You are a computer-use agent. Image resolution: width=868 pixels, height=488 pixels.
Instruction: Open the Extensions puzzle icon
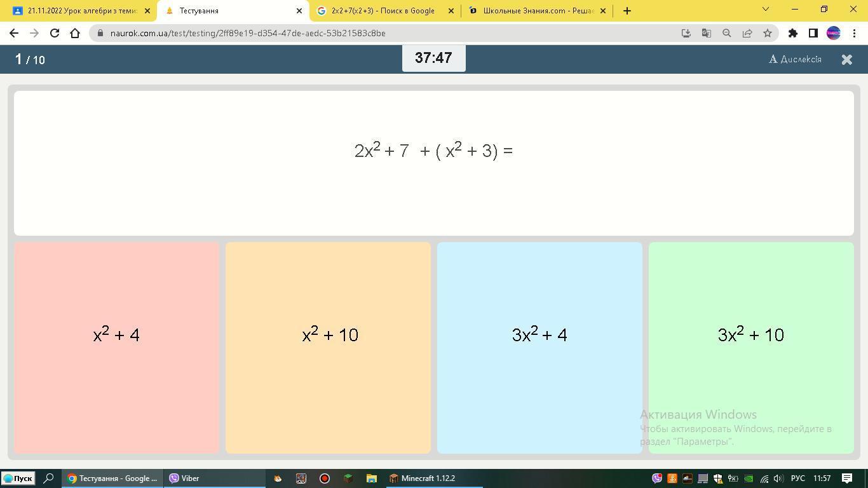[792, 33]
